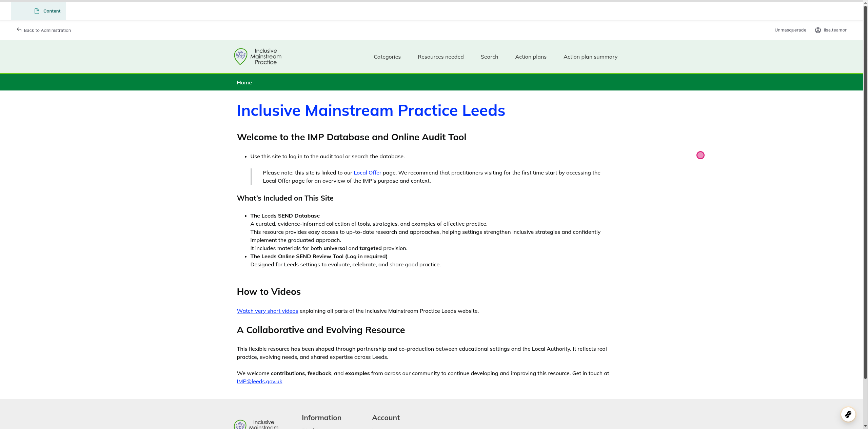
Task: Open the Search menu item
Action: tap(489, 57)
